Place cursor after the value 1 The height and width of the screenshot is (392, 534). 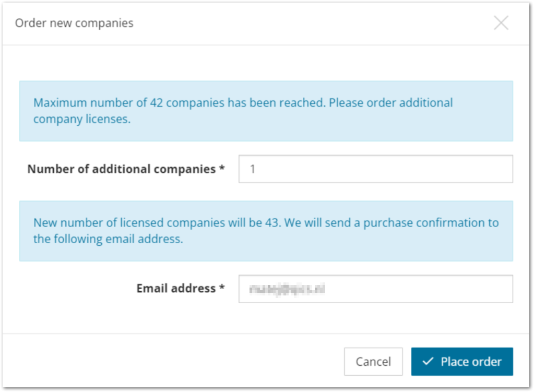point(256,169)
